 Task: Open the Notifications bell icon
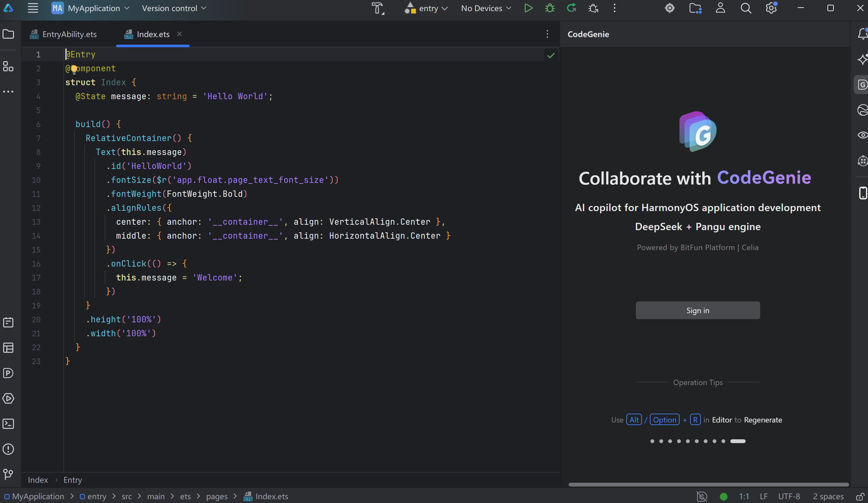pos(862,34)
